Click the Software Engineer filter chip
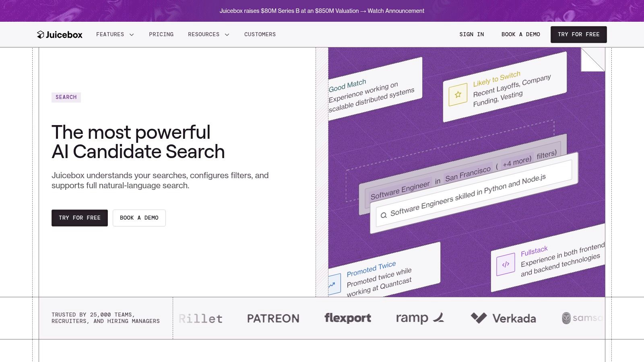The height and width of the screenshot is (362, 644). pos(400,190)
